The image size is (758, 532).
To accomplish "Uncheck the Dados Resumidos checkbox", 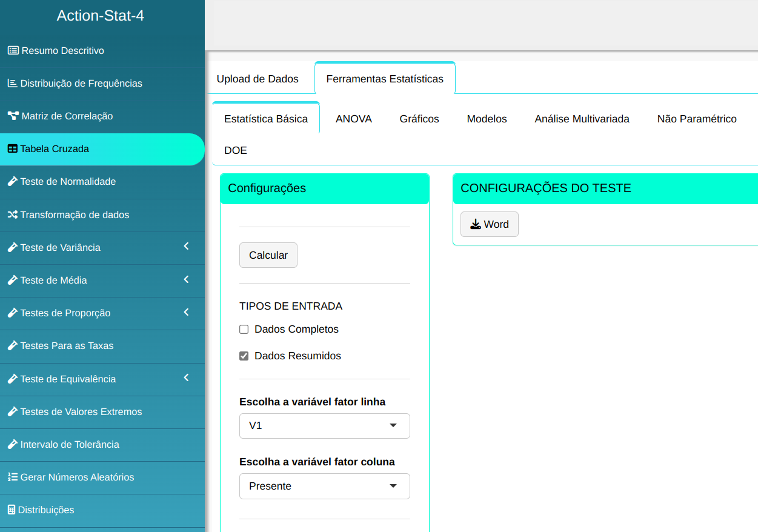I will coord(244,356).
